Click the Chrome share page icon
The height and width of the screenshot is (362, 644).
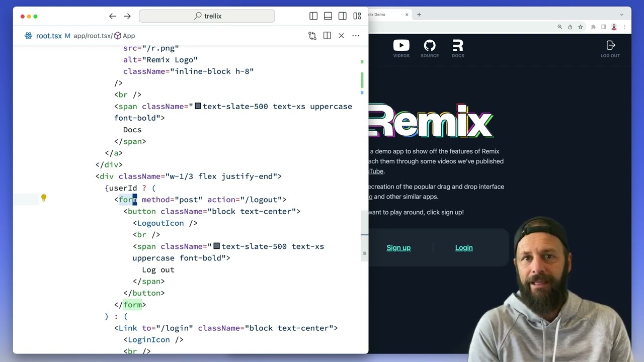click(x=570, y=27)
